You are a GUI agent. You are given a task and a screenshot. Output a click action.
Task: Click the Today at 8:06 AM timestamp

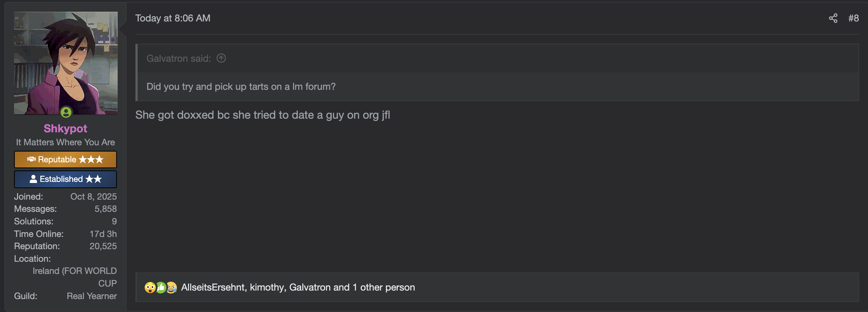173,18
